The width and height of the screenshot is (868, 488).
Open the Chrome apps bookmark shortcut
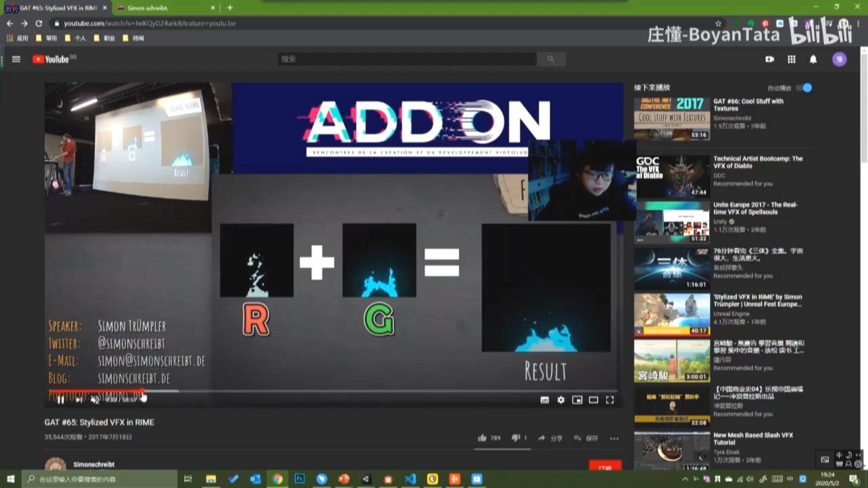(17, 38)
